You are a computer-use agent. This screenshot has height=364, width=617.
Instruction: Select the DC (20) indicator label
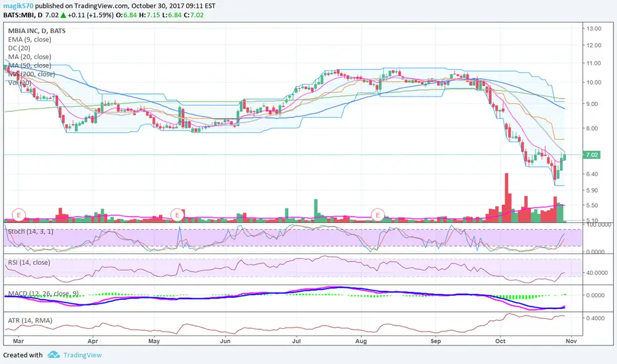coord(19,48)
